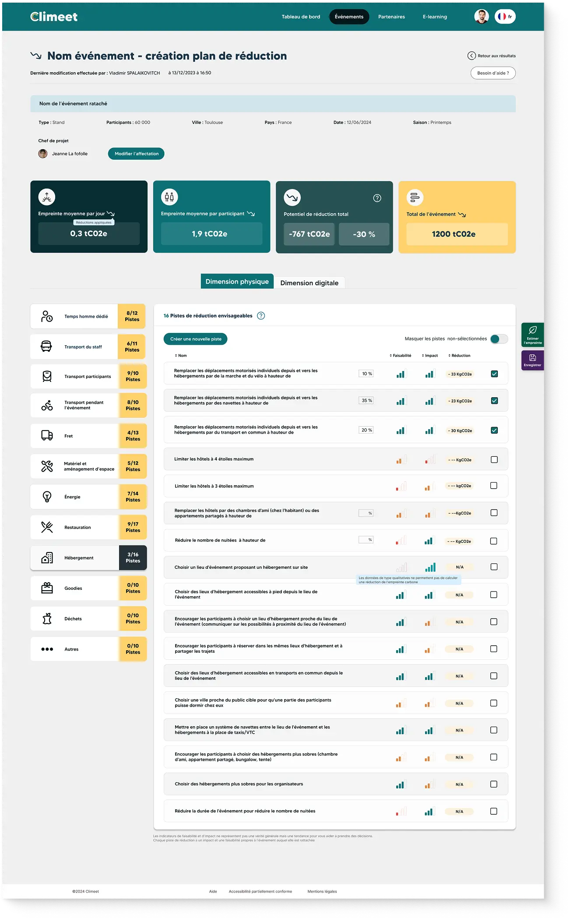
Task: Click the 1200 tCO2e total value
Action: tap(457, 234)
